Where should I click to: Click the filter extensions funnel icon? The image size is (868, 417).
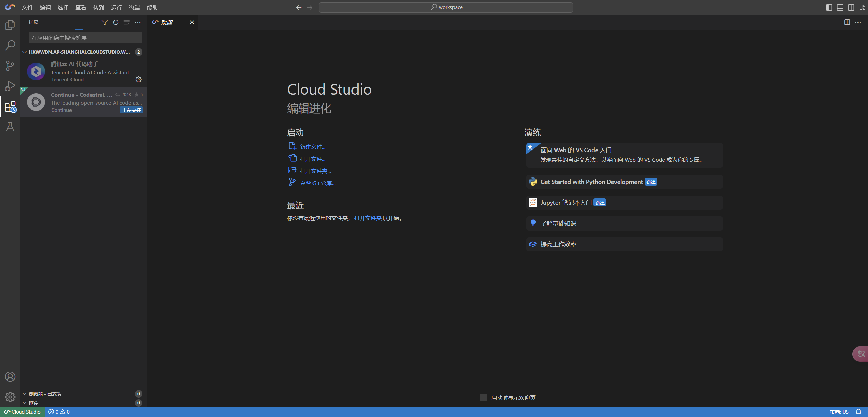click(104, 22)
